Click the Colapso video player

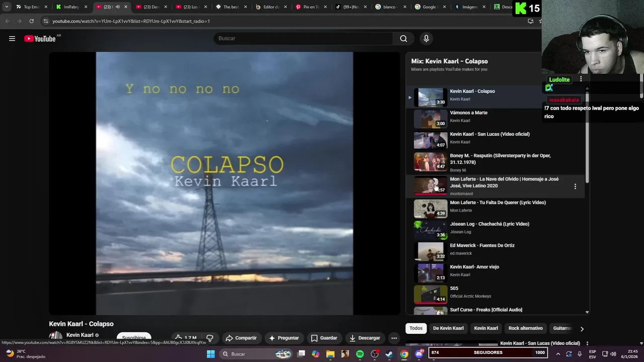224,184
